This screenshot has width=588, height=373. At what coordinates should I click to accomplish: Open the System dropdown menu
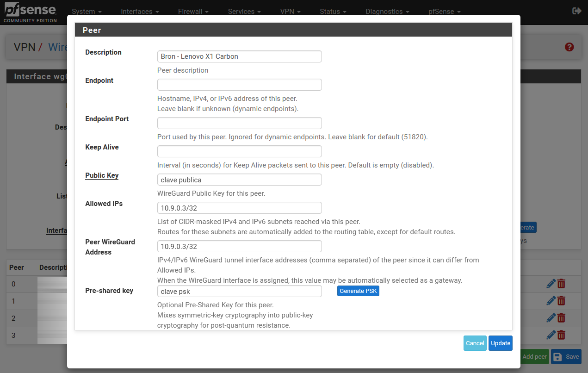coord(87,12)
